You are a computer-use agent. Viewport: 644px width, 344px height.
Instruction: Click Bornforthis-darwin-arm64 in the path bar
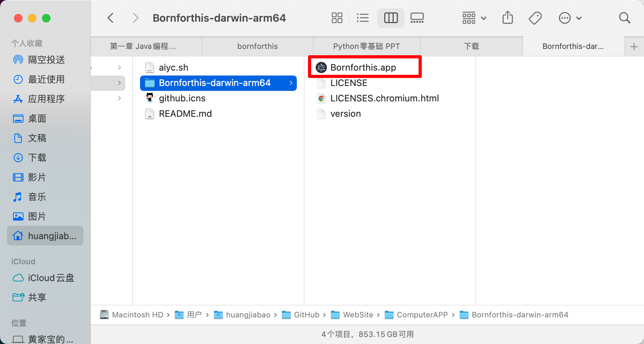click(x=514, y=315)
